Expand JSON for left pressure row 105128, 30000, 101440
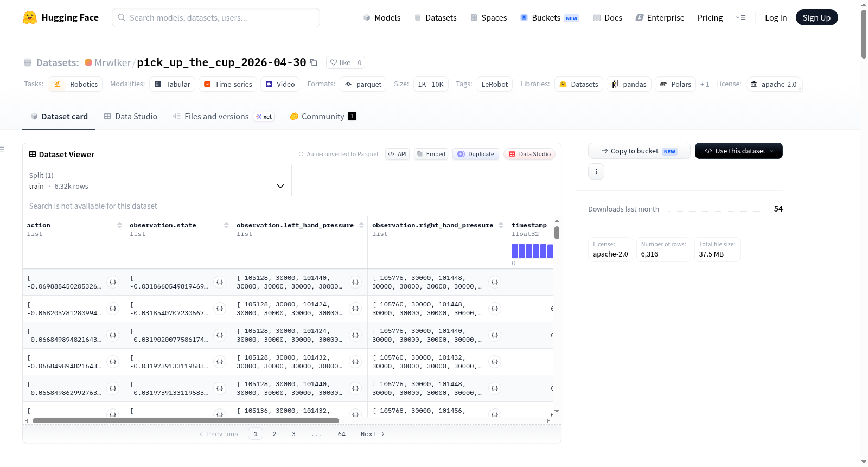The image size is (868, 467). tap(355, 282)
